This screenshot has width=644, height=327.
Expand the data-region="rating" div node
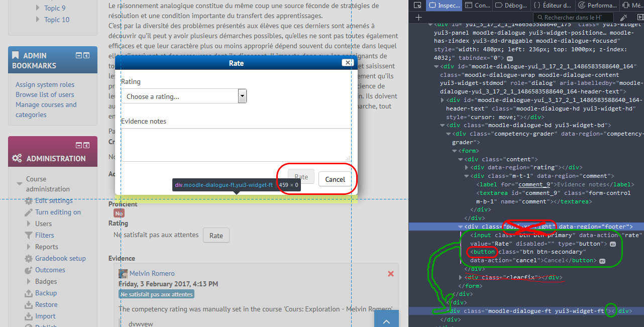click(x=467, y=167)
